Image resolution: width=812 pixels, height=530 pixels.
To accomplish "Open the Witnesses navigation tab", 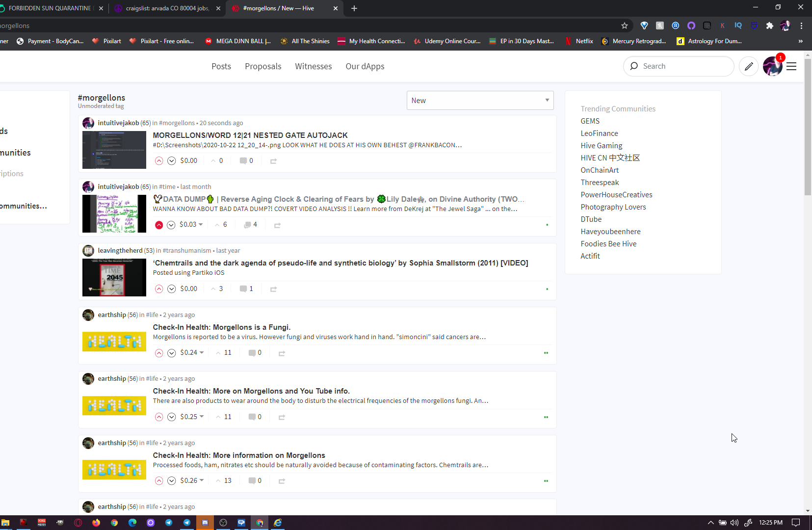I will [314, 66].
